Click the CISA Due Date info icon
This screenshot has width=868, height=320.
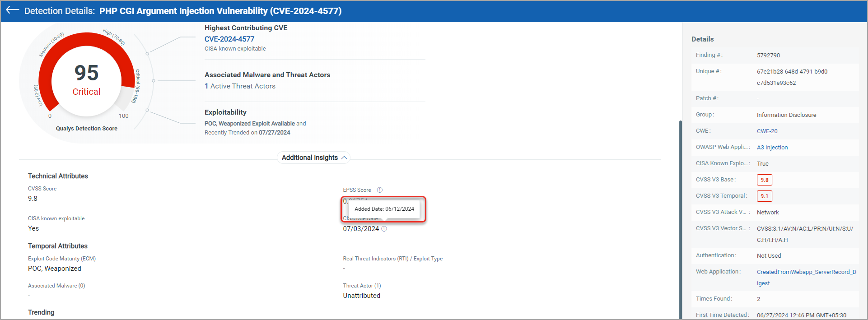tap(384, 229)
